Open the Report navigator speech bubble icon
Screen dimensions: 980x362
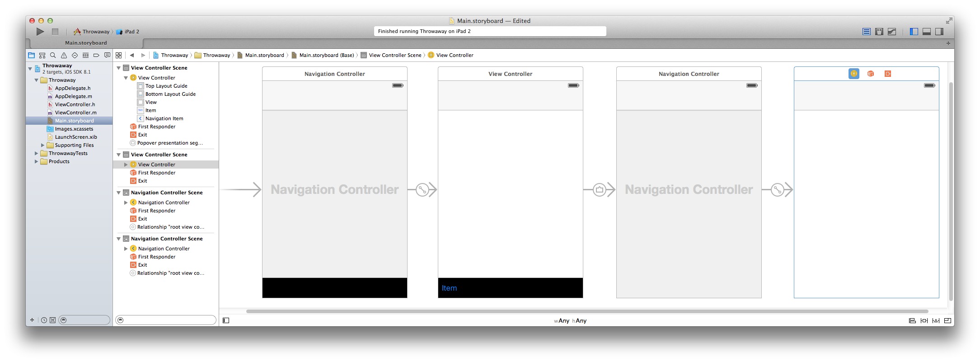pyautogui.click(x=107, y=55)
